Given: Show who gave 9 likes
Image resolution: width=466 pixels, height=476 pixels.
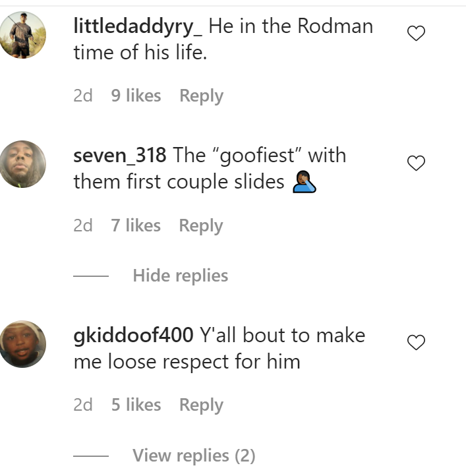Looking at the screenshot, I should click(136, 96).
